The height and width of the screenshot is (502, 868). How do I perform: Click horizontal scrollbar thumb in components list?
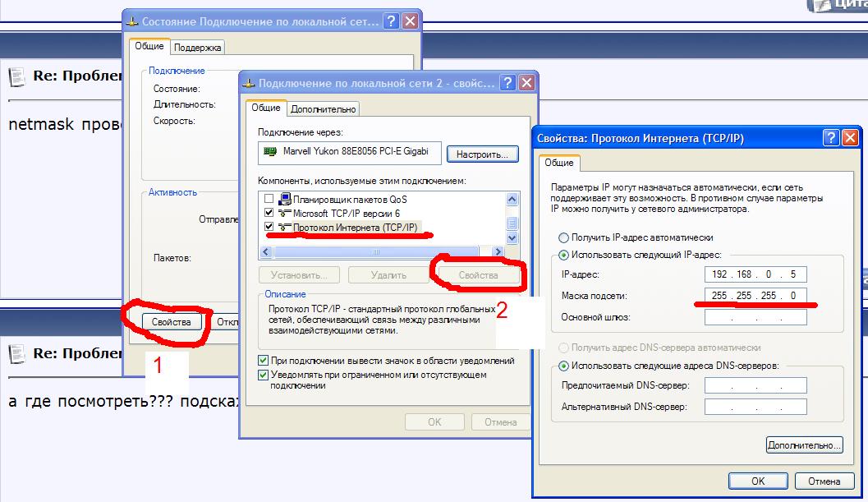click(x=376, y=252)
